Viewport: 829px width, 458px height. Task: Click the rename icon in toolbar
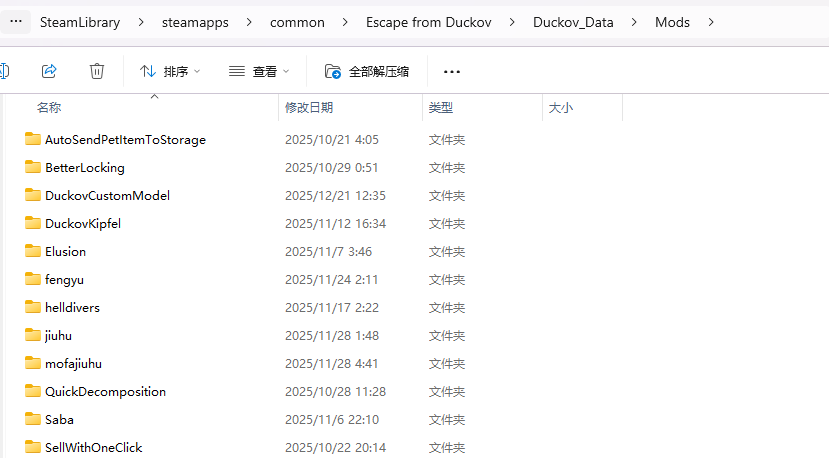pyautogui.click(x=4, y=71)
